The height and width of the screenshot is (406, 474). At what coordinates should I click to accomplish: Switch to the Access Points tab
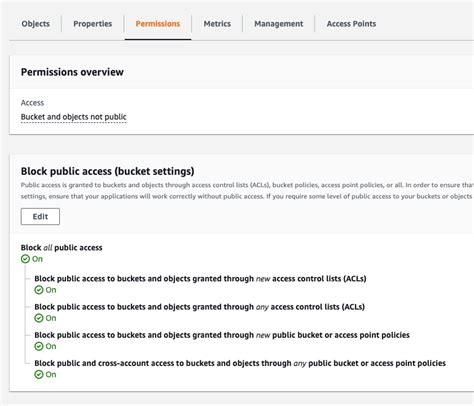point(351,24)
